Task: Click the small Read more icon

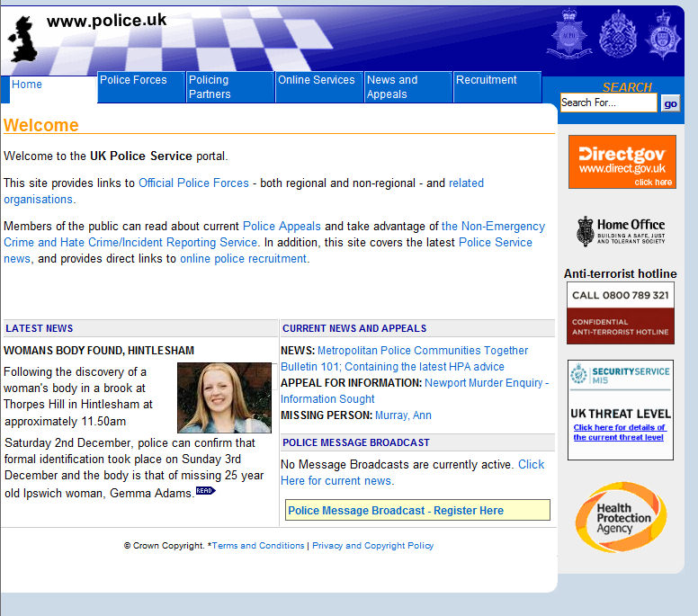Action: pos(205,491)
